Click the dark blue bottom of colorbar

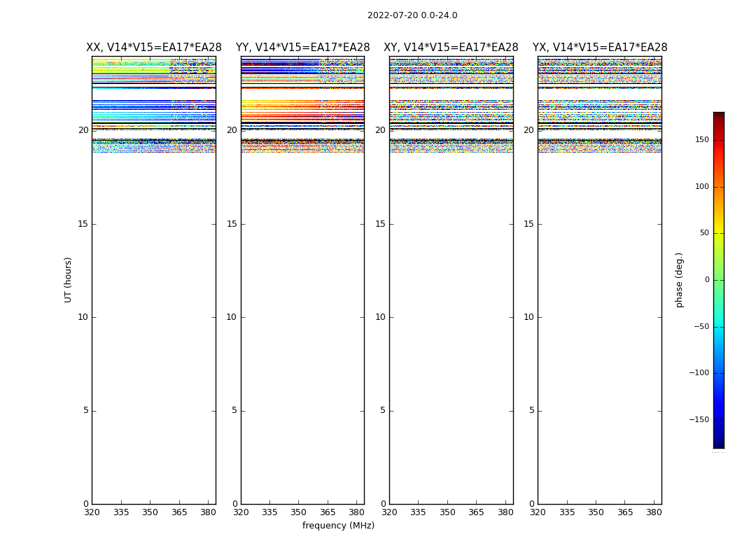[x=718, y=444]
